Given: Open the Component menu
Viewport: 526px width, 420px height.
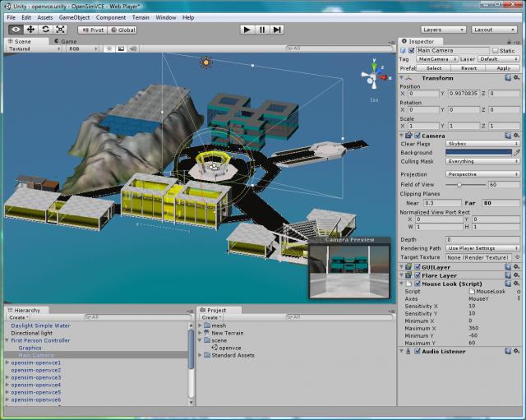Looking at the screenshot, I should click(111, 17).
